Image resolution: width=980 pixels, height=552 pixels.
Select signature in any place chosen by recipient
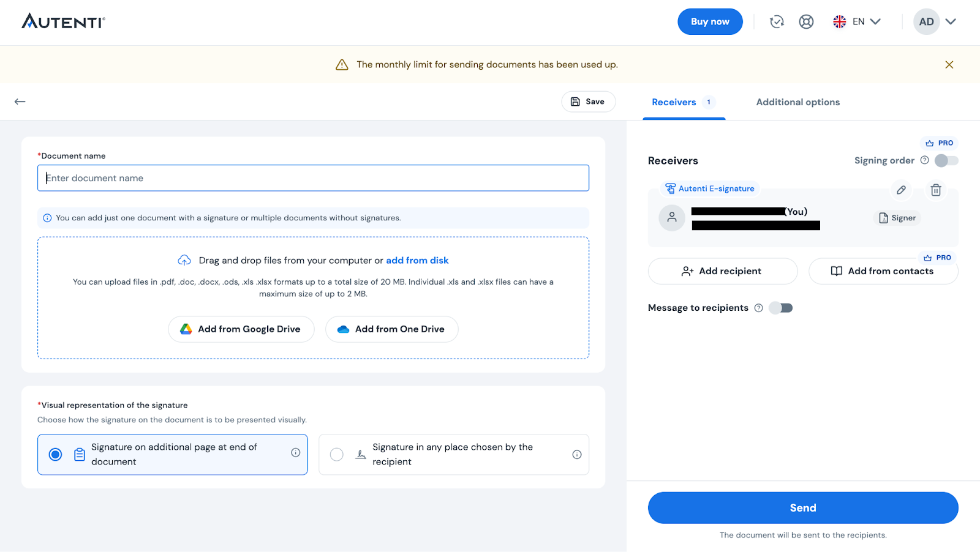coord(337,455)
